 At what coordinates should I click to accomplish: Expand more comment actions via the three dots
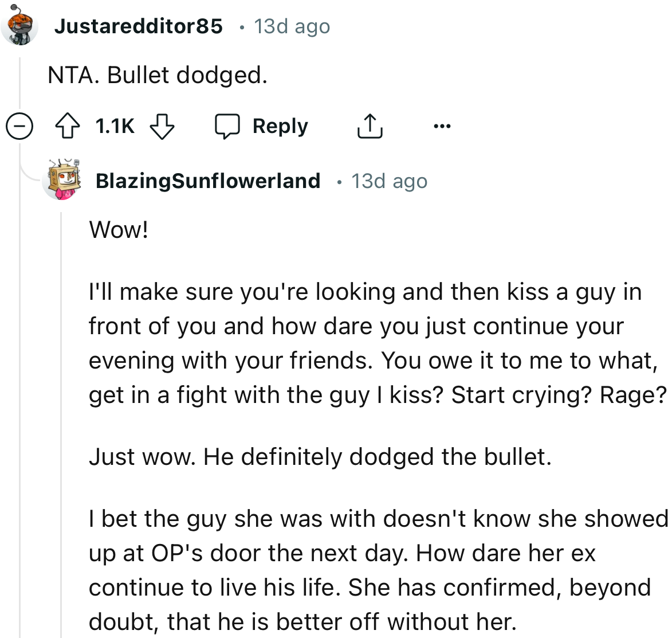click(x=442, y=127)
